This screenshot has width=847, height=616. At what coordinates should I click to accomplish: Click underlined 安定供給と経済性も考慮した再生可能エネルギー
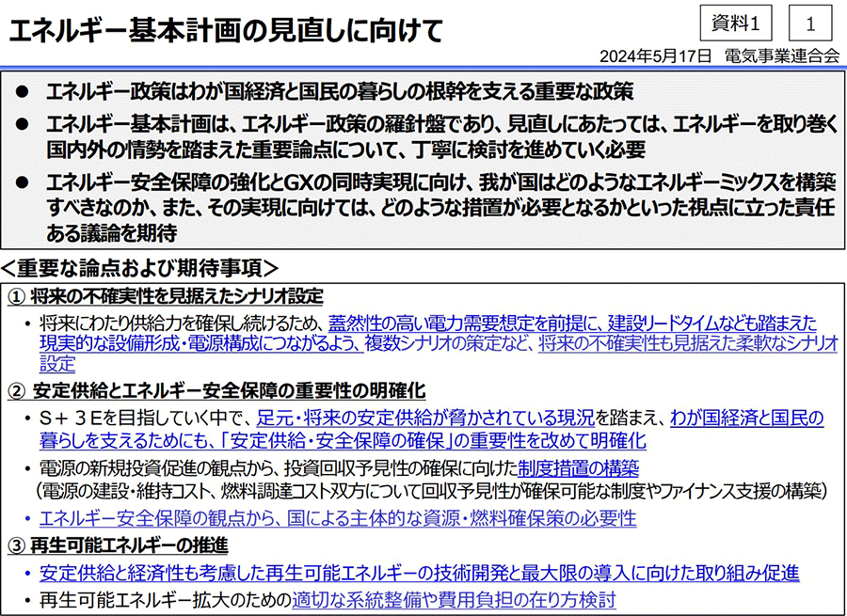(419, 573)
